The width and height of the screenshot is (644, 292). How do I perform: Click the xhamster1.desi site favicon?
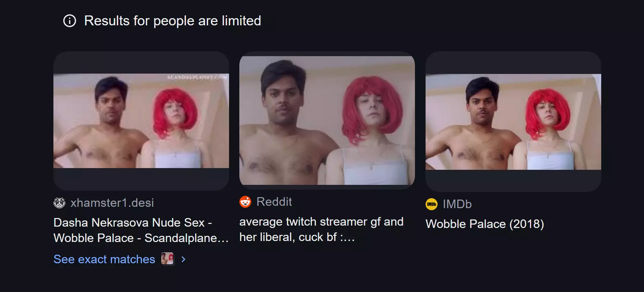coord(60,203)
